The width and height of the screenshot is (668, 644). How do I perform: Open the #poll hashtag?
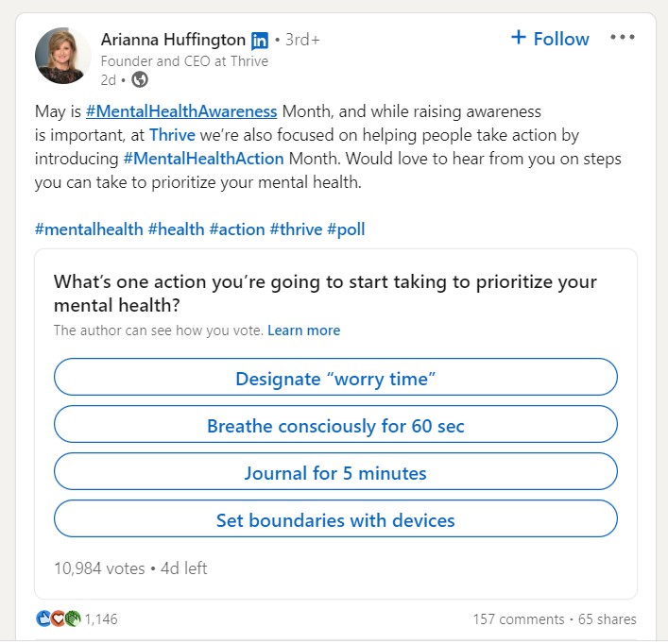click(x=346, y=229)
